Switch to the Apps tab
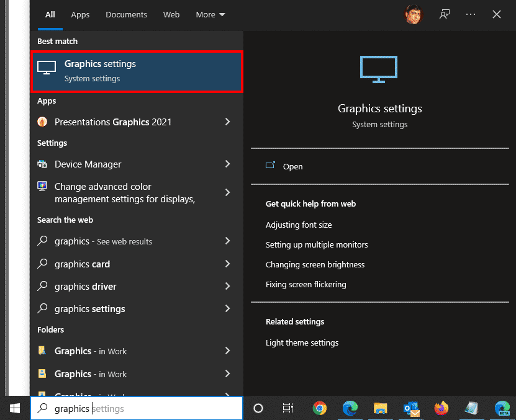The width and height of the screenshot is (516, 420). pos(80,14)
